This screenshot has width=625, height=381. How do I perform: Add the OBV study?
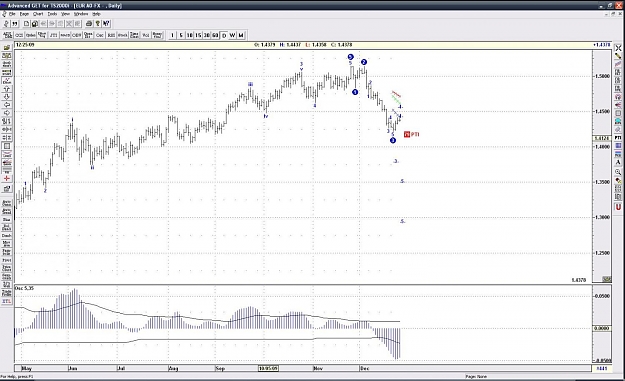pyautogui.click(x=77, y=35)
